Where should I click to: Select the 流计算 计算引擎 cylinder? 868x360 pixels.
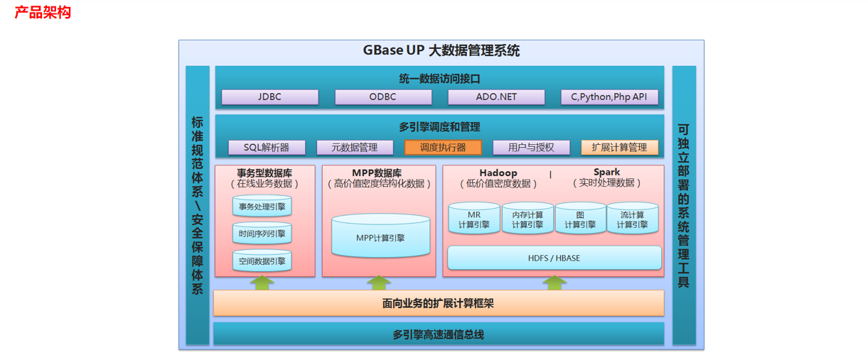(632, 219)
